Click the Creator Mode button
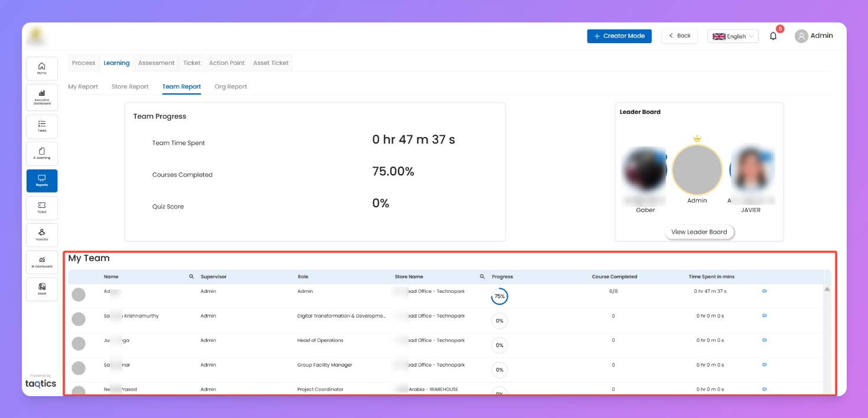This screenshot has height=418, width=868. [x=619, y=36]
